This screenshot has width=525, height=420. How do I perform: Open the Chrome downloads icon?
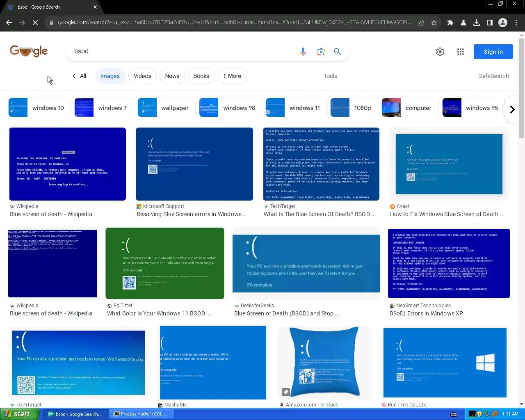click(x=477, y=23)
